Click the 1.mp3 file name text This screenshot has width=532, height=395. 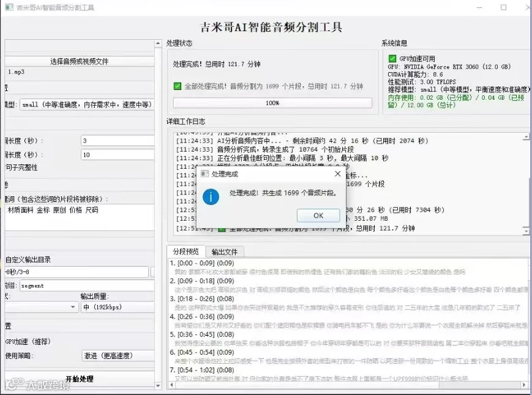coord(16,72)
